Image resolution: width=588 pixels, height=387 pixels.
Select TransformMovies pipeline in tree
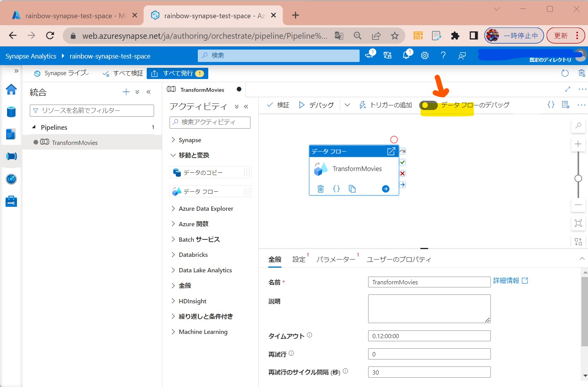coord(92,143)
